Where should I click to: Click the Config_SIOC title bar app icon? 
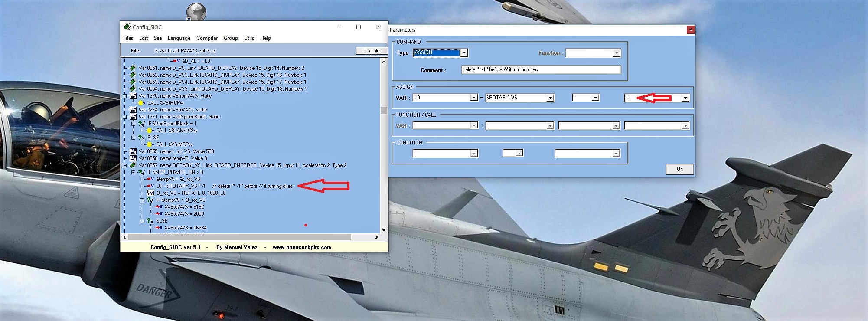[127, 27]
